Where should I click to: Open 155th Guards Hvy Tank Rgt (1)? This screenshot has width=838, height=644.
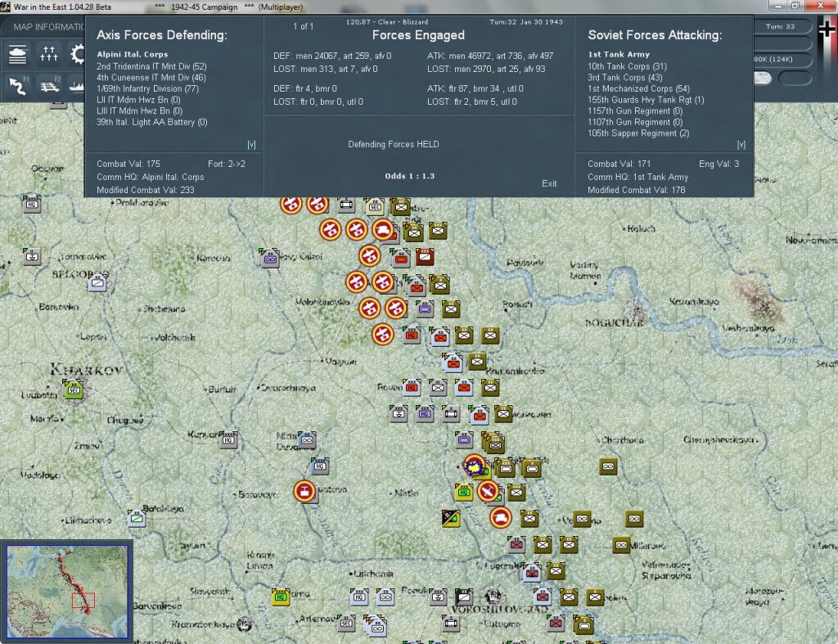pos(646,100)
